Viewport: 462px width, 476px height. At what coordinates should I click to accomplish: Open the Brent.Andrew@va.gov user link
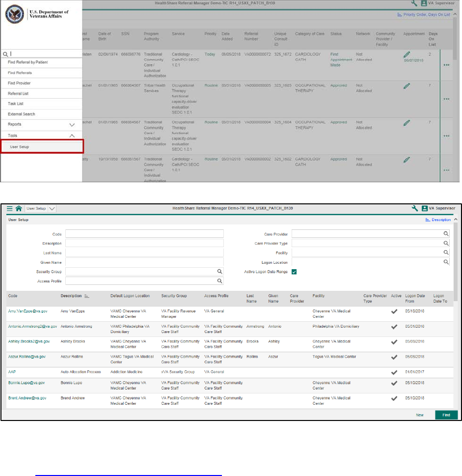tap(27, 398)
